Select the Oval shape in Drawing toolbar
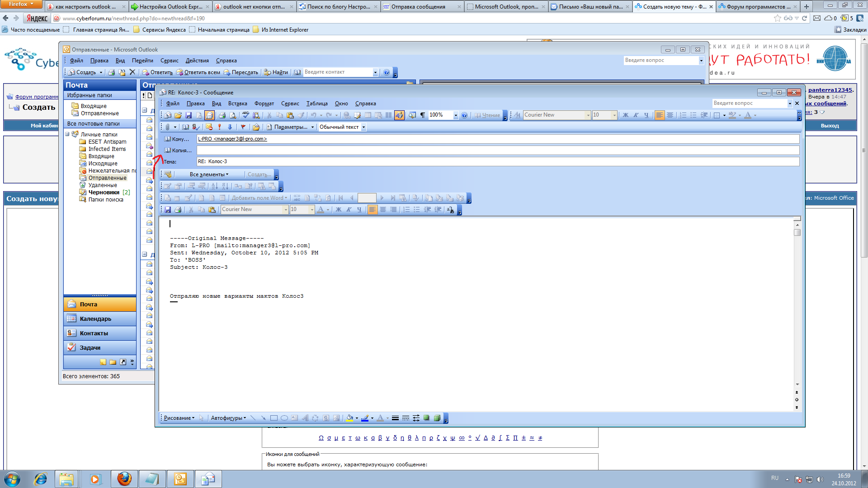868x488 pixels. [284, 418]
